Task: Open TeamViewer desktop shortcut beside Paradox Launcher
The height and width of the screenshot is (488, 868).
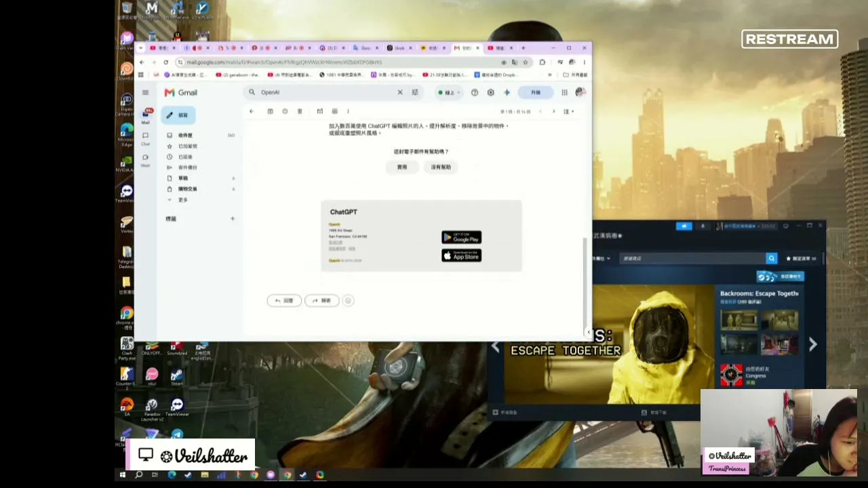Action: [177, 407]
